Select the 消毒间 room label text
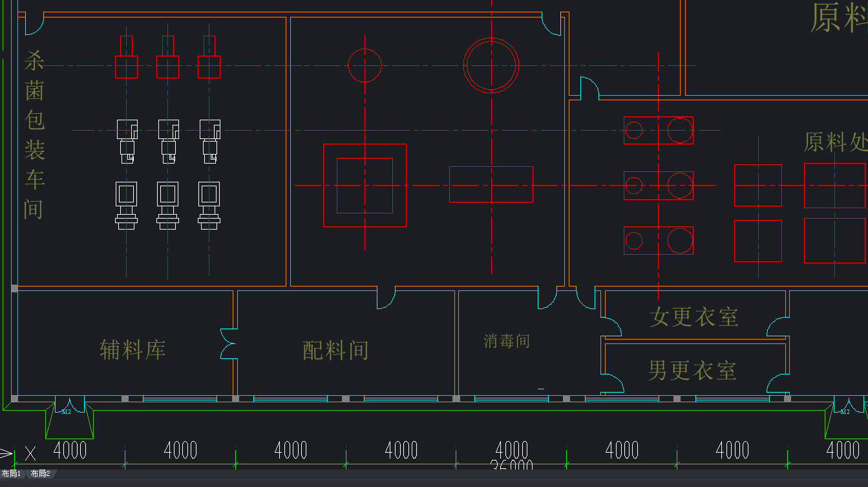868x487 pixels. tap(507, 341)
